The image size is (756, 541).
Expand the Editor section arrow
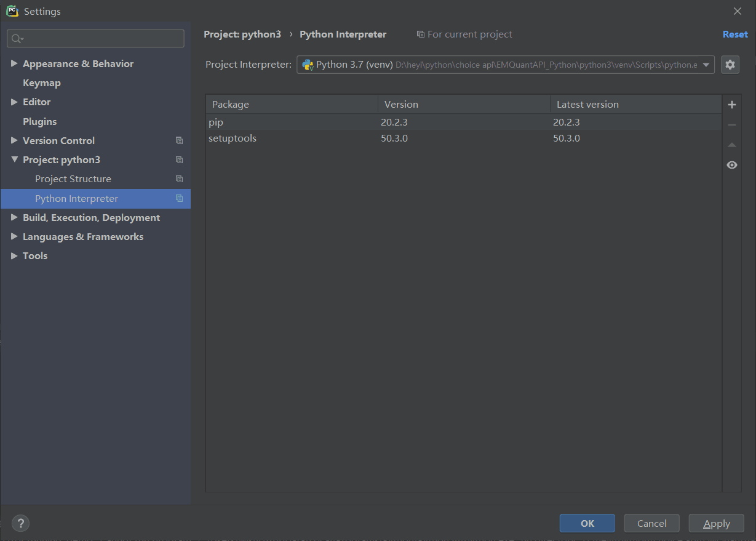[x=14, y=102]
